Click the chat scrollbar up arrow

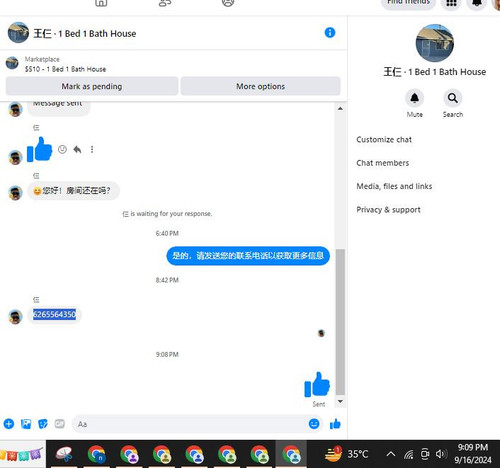(340, 109)
